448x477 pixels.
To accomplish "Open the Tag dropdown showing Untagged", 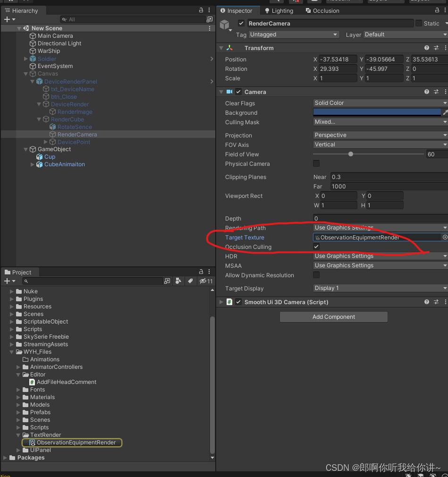I will [294, 34].
